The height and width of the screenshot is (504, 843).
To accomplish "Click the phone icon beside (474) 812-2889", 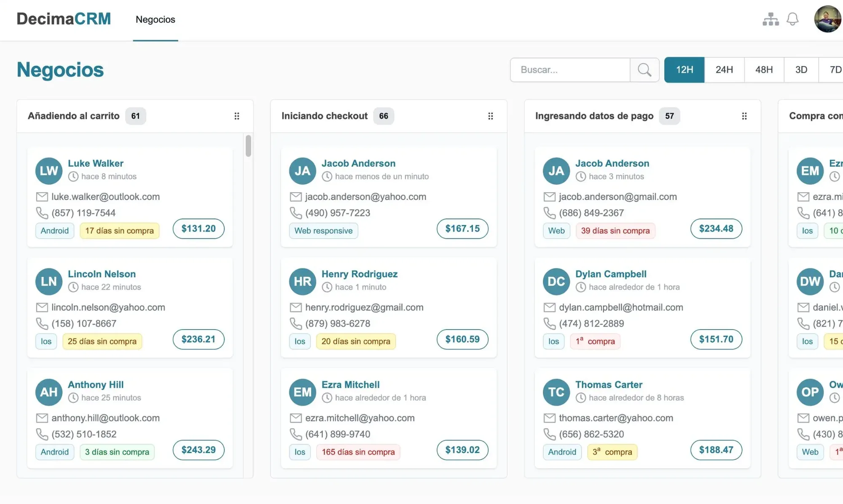I will click(549, 324).
